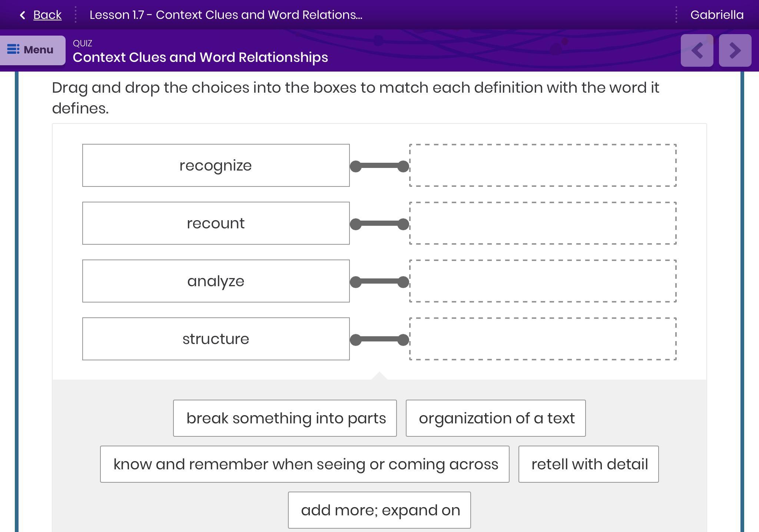Select the 'organization of a text' choice
The height and width of the screenshot is (532, 759).
pos(496,418)
